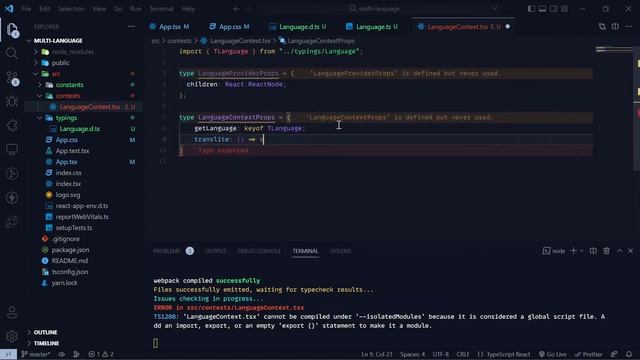Image resolution: width=640 pixels, height=360 pixels.
Task: Switch to the DEBUG CONSOLE panel tab
Action: pos(259,251)
